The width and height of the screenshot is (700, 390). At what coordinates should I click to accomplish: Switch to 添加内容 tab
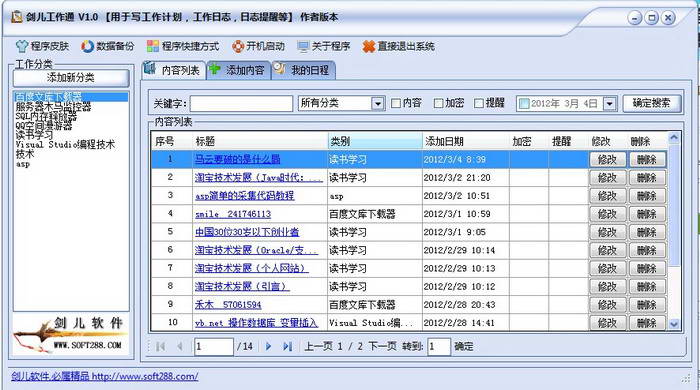click(238, 70)
